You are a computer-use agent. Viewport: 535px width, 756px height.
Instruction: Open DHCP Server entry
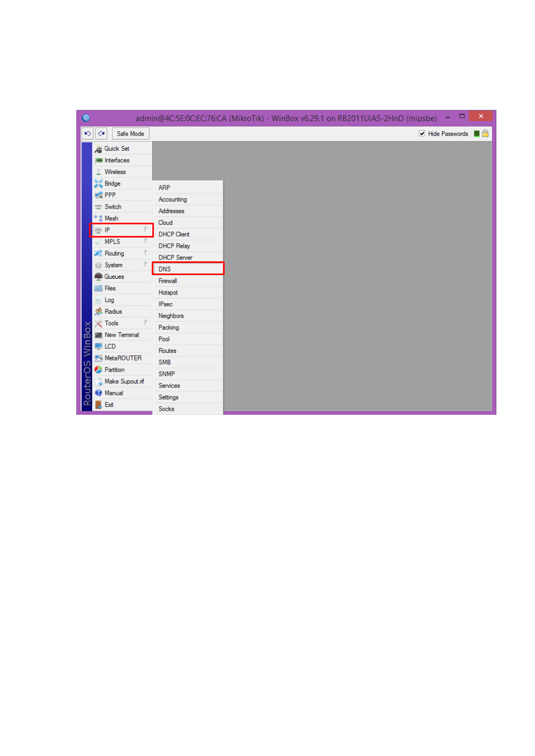188,258
